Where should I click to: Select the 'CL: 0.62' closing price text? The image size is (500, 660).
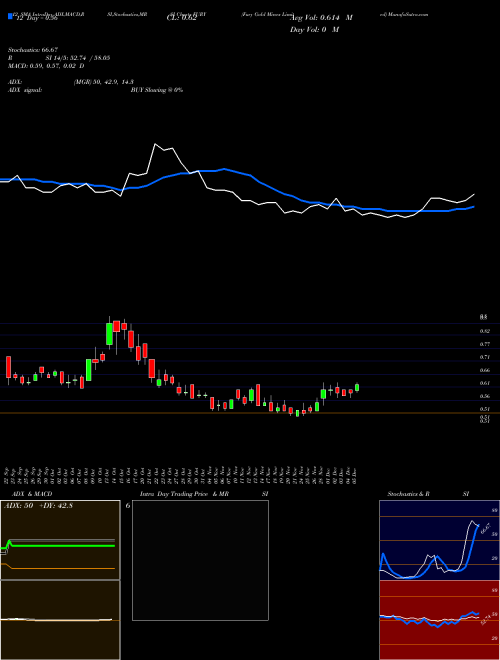click(182, 18)
